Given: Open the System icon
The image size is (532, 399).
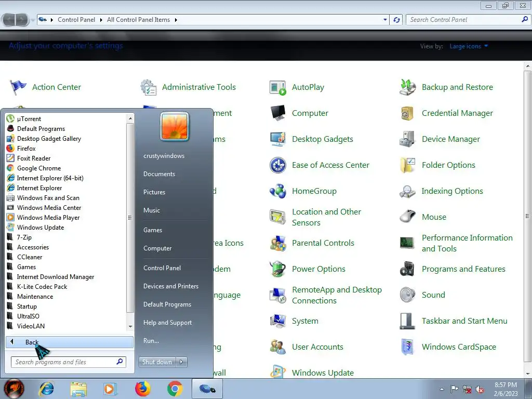Looking at the screenshot, I should pos(278,321).
